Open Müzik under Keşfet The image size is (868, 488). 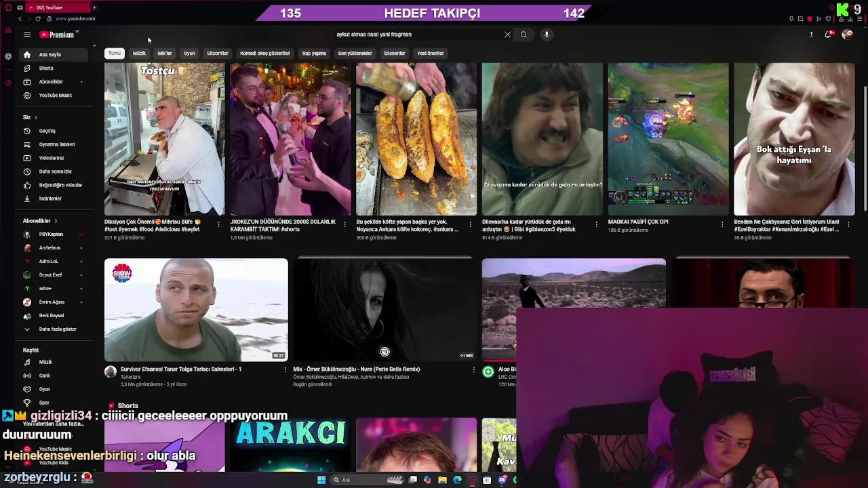click(x=55, y=362)
